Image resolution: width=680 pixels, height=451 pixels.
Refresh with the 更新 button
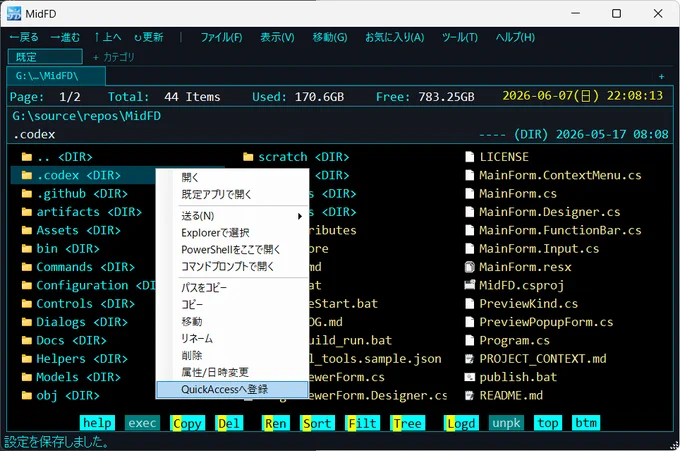[149, 37]
